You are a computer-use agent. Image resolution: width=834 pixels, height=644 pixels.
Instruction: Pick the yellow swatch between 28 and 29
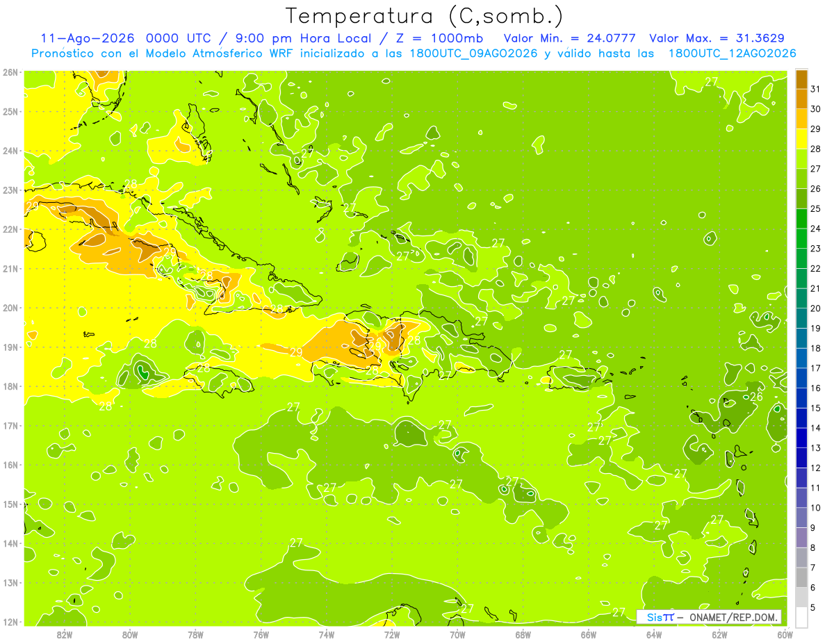(x=801, y=140)
